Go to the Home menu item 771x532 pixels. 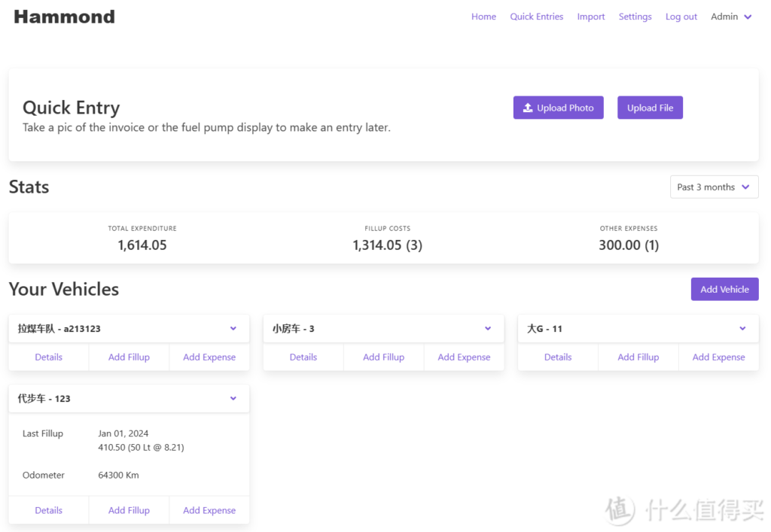coord(483,17)
